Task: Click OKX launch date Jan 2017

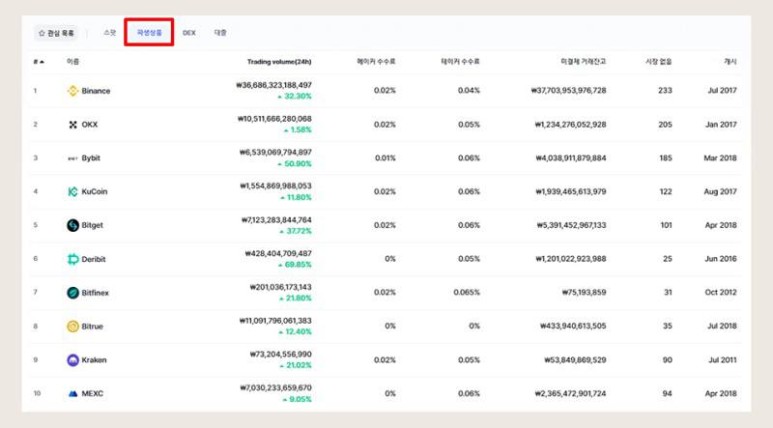Action: click(x=721, y=125)
